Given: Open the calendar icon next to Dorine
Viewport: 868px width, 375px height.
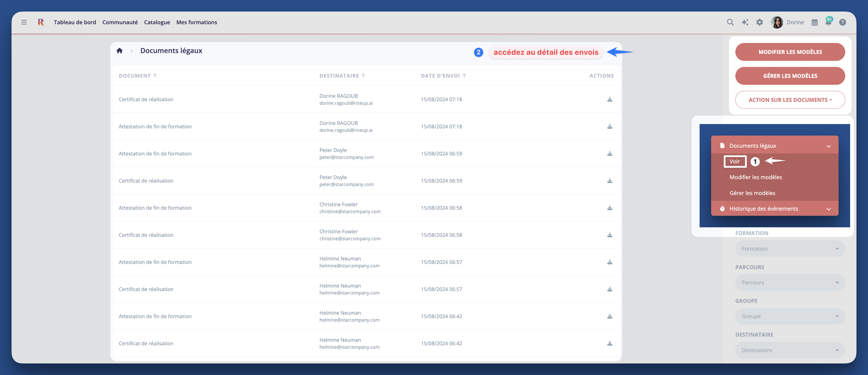Looking at the screenshot, I should coord(815,22).
